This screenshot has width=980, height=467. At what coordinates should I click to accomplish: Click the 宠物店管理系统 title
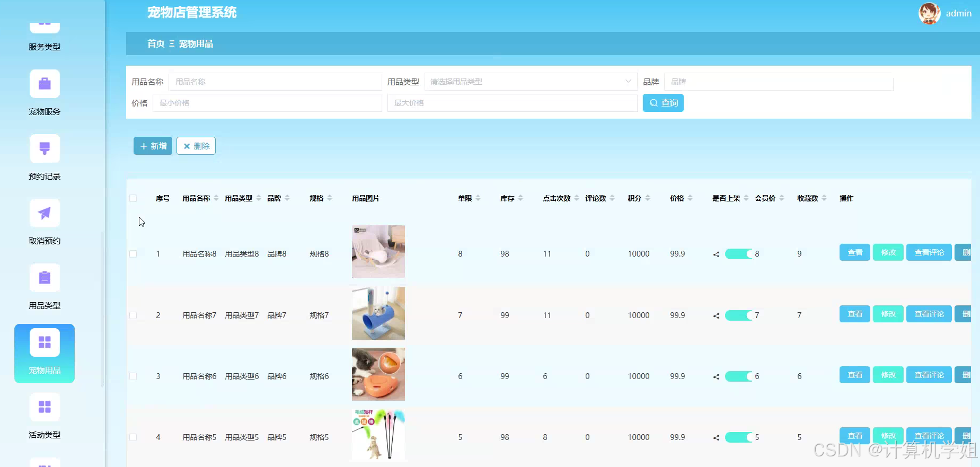192,12
